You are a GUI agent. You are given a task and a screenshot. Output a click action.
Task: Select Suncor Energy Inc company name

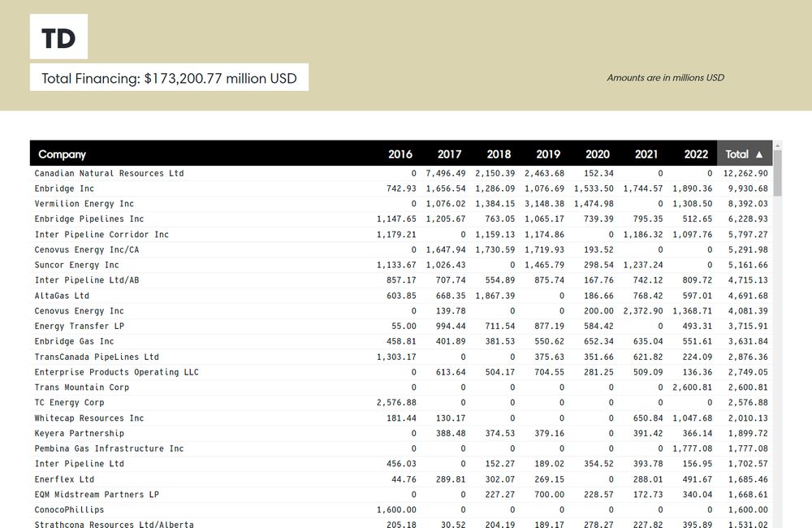tap(76, 265)
